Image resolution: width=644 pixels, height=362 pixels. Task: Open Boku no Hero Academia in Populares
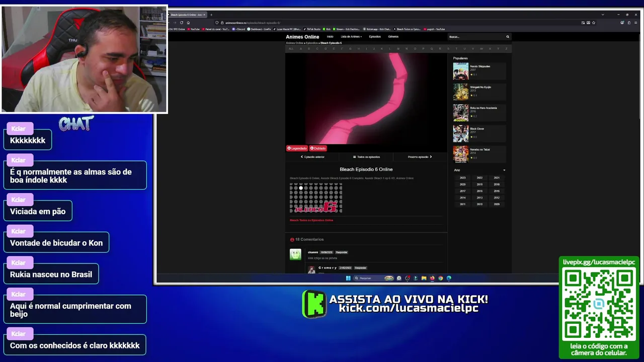pos(479,113)
